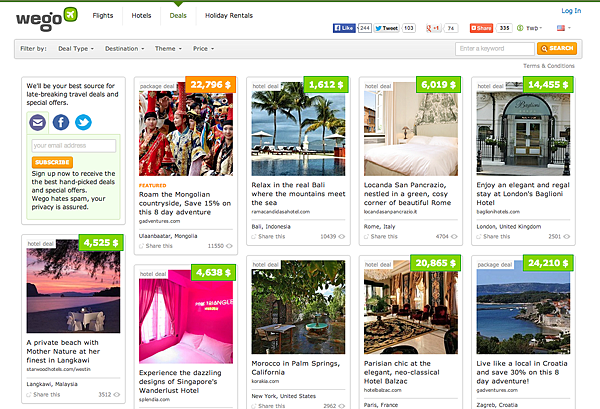
Task: Click the Facebook Like button
Action: [x=344, y=28]
